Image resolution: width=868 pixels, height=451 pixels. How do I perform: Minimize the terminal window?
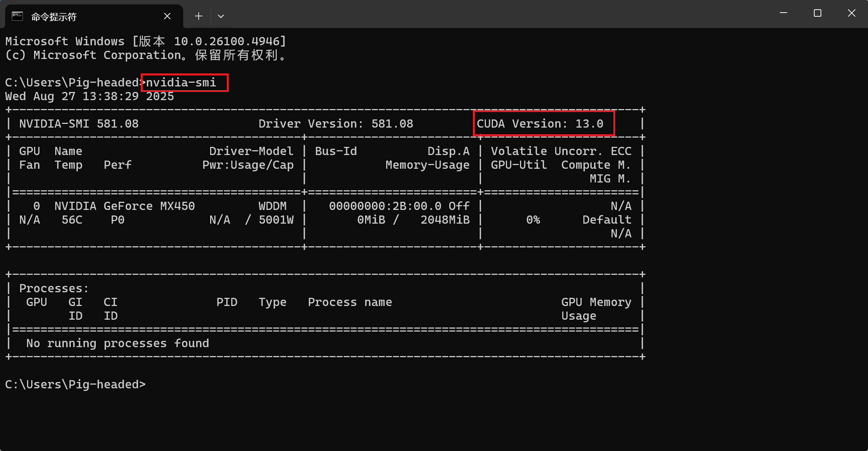(783, 13)
